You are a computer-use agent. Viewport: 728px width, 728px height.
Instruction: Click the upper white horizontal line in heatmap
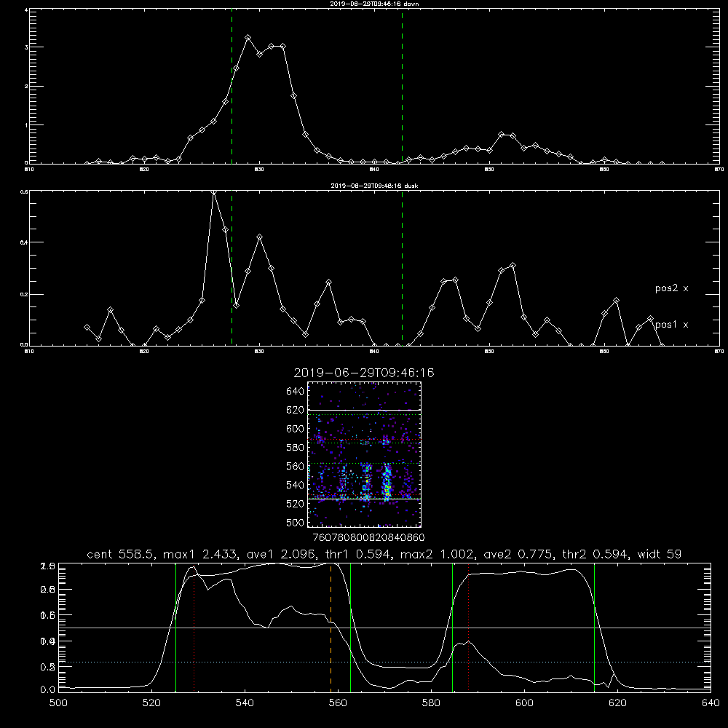click(364, 410)
